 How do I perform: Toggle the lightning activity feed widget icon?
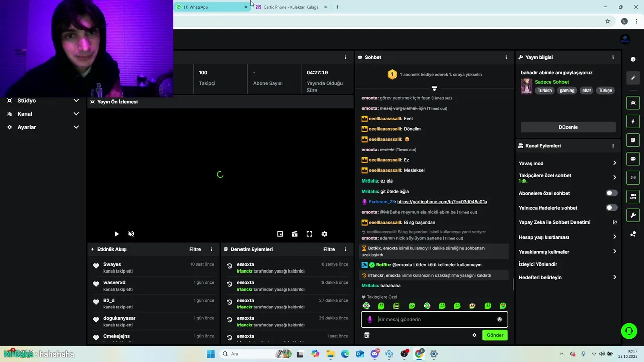click(x=633, y=121)
